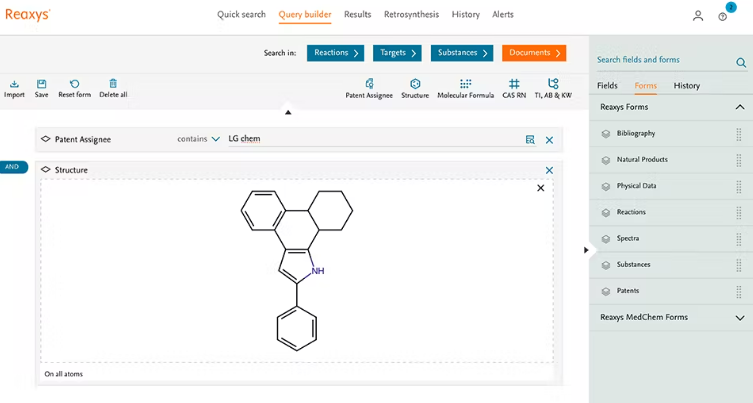753x403 pixels.
Task: Grab the drag handle for Bibliography form
Action: click(x=739, y=134)
